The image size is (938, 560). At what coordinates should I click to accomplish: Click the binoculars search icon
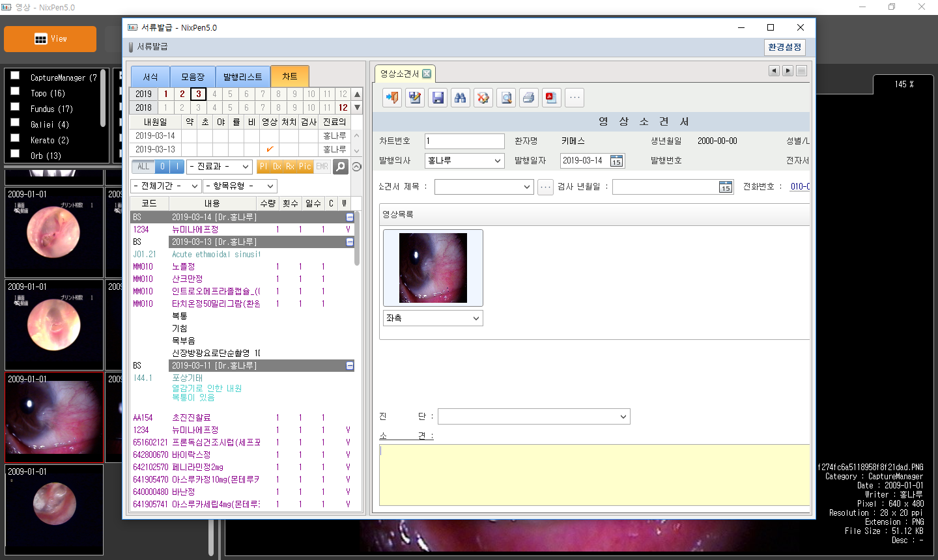coord(461,98)
